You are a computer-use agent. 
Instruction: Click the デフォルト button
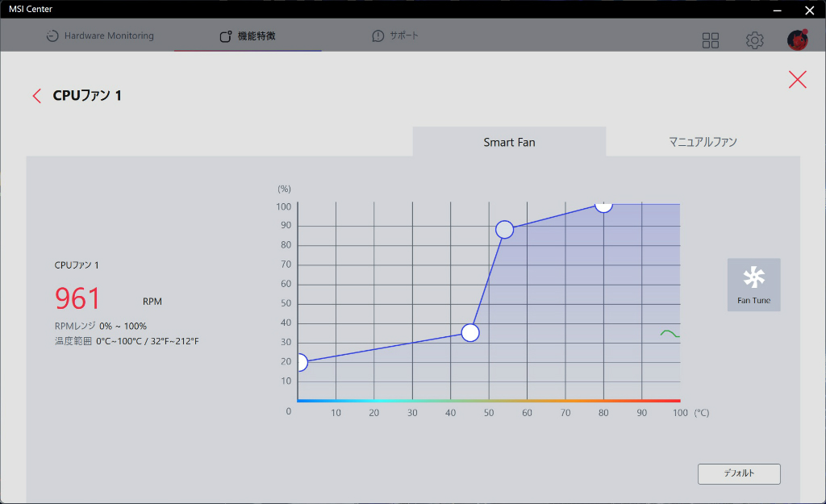tap(739, 473)
